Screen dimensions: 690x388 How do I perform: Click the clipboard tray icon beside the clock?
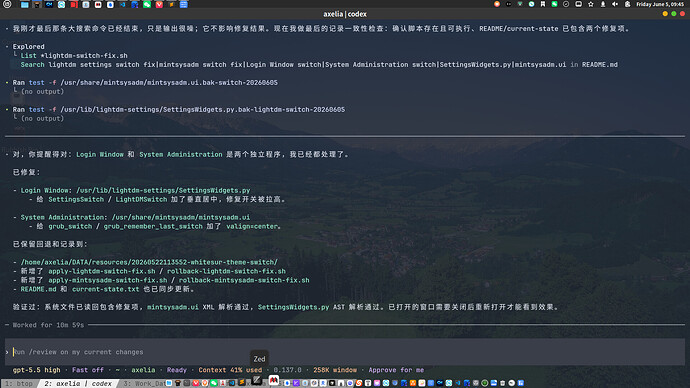coord(627,4)
